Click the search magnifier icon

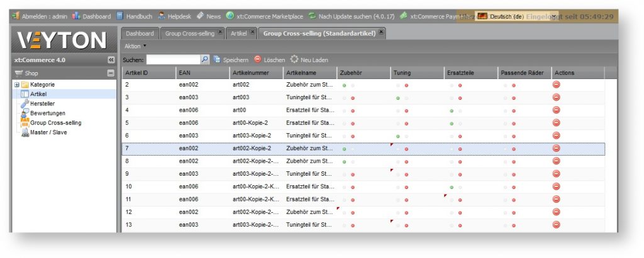click(204, 60)
